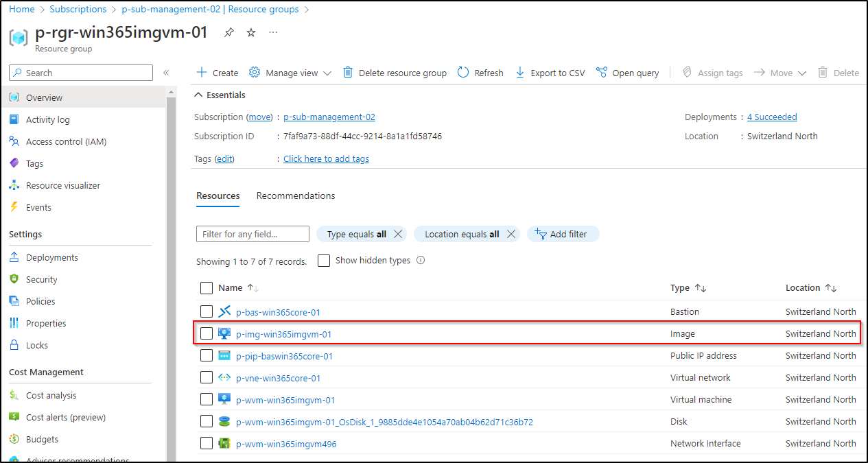Click the p-img-win365imgvm-01 image icon
868x463 pixels.
pyautogui.click(x=224, y=334)
